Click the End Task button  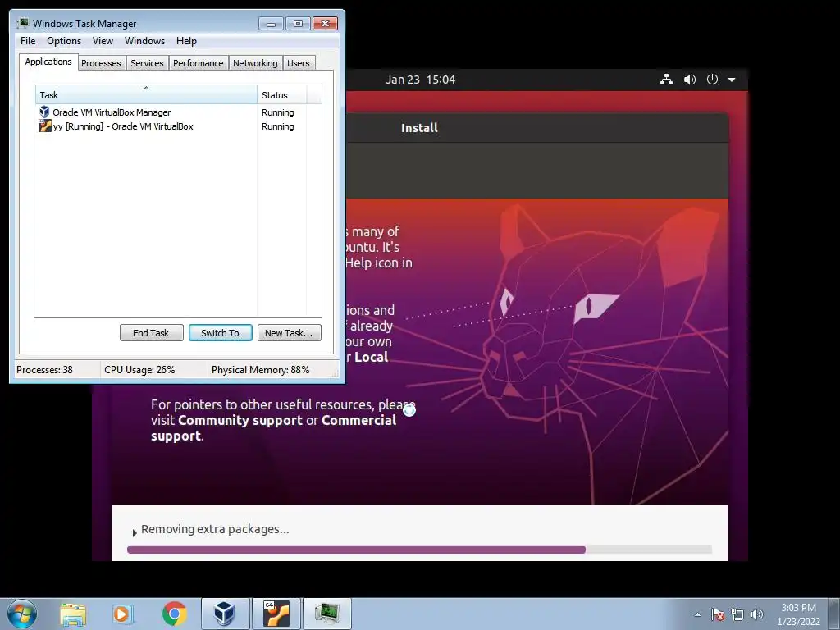[x=151, y=333]
